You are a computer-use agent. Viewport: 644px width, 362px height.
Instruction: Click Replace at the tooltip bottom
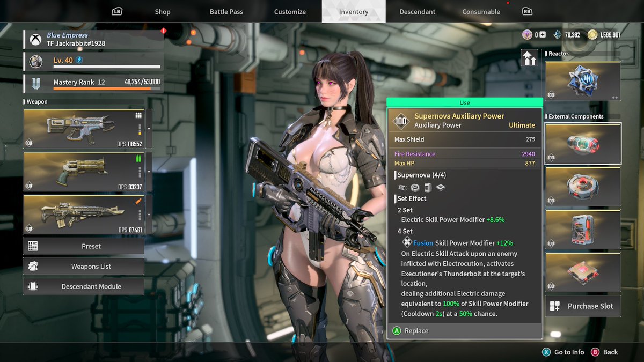pyautogui.click(x=416, y=331)
